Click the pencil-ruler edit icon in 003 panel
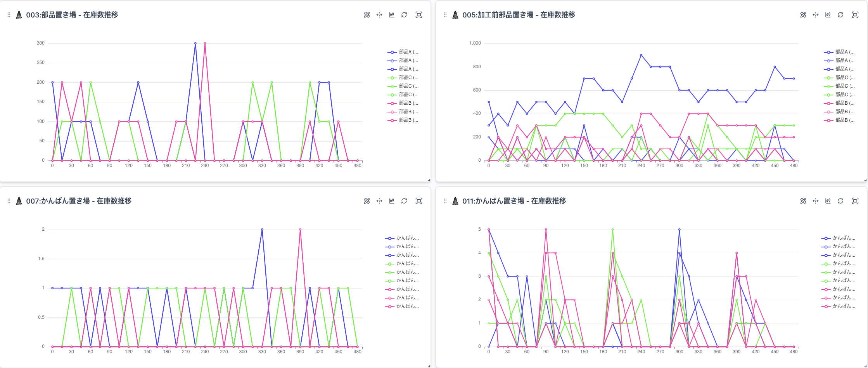The image size is (868, 368). click(367, 15)
